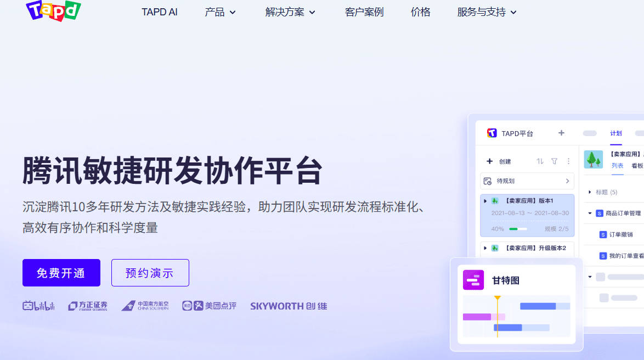Click the purple 甘特图 icon
The height and width of the screenshot is (360, 644).
473,280
